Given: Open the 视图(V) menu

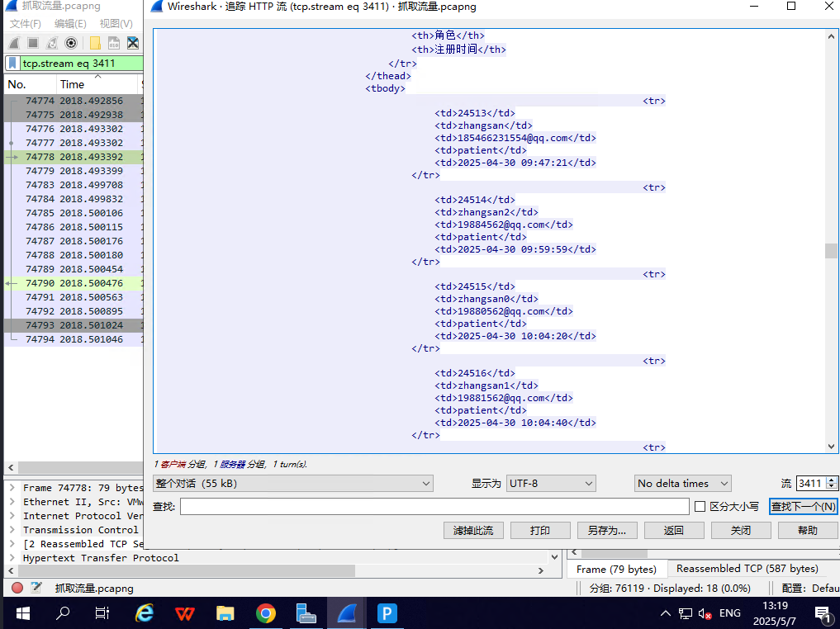Looking at the screenshot, I should click(116, 24).
